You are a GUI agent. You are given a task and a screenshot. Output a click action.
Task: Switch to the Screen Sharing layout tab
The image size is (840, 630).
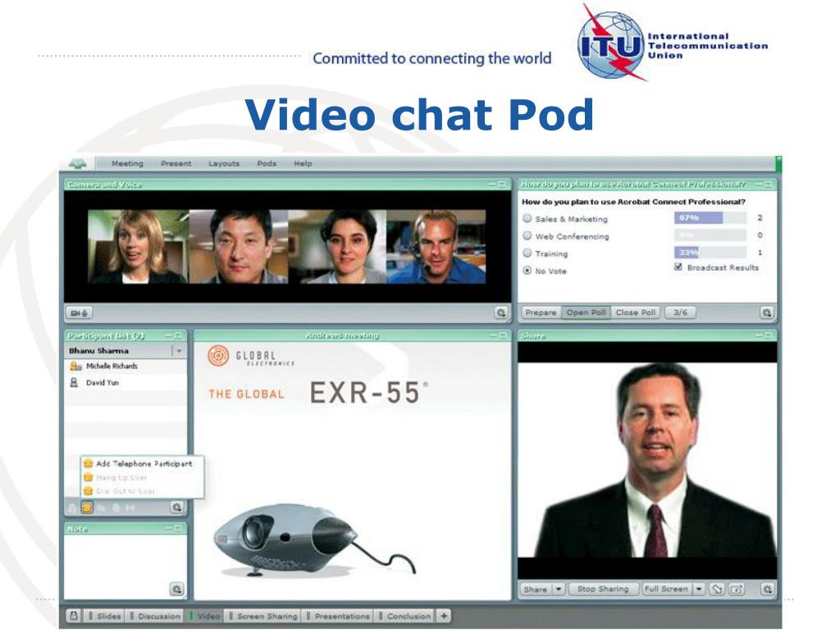click(263, 616)
